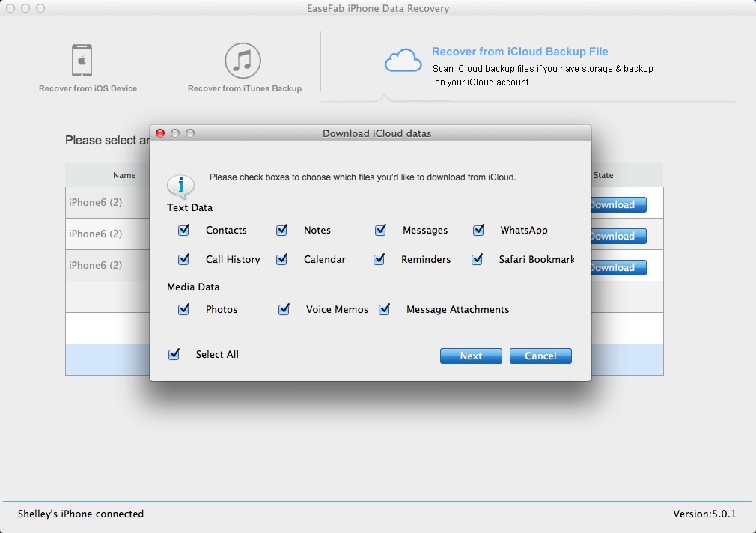756x533 pixels.
Task: Click the Text Data section heading
Action: [189, 207]
